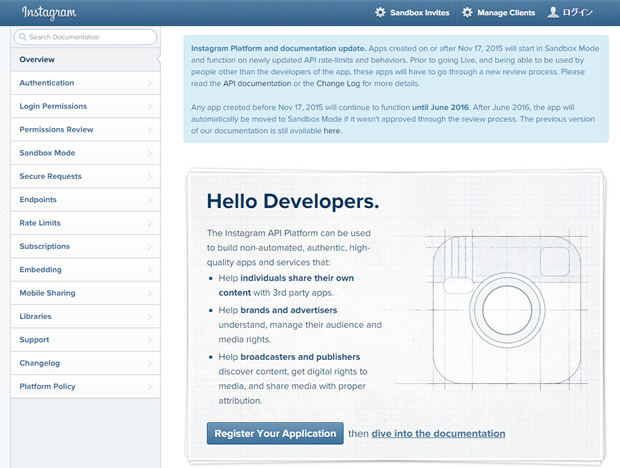Open the Changelog section

click(85, 363)
